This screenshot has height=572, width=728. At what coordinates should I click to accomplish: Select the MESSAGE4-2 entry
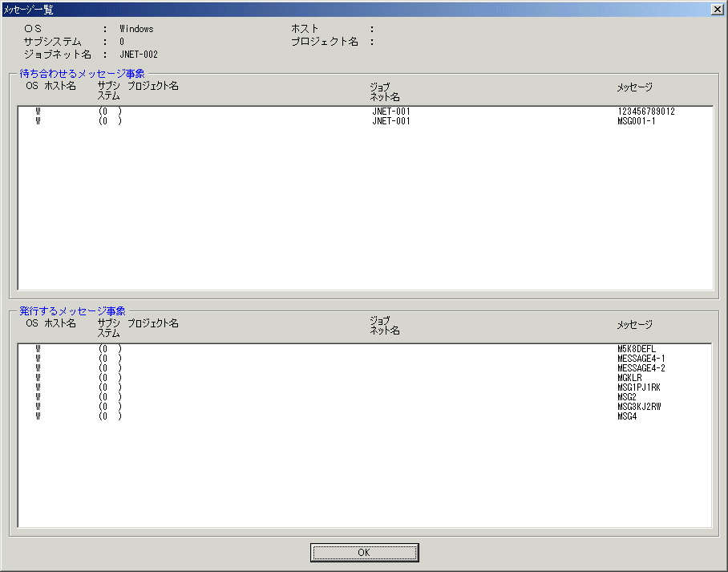(365, 368)
